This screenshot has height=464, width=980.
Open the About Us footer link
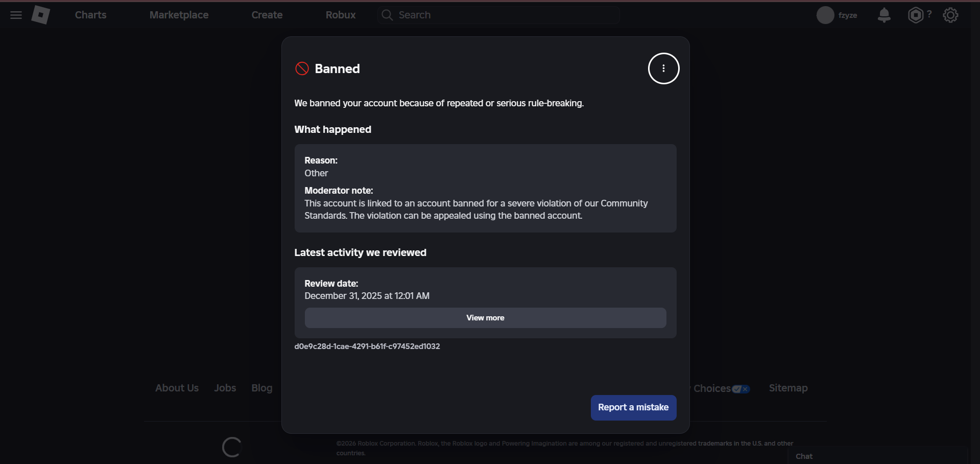[x=177, y=388]
